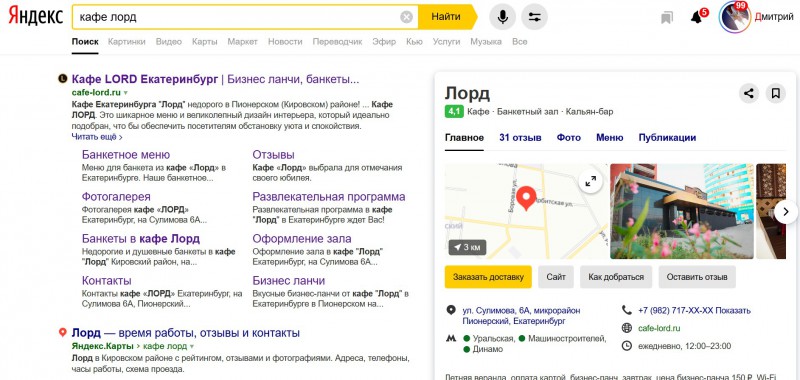Click the 4,1 rating badge
800x380 pixels.
tap(454, 111)
